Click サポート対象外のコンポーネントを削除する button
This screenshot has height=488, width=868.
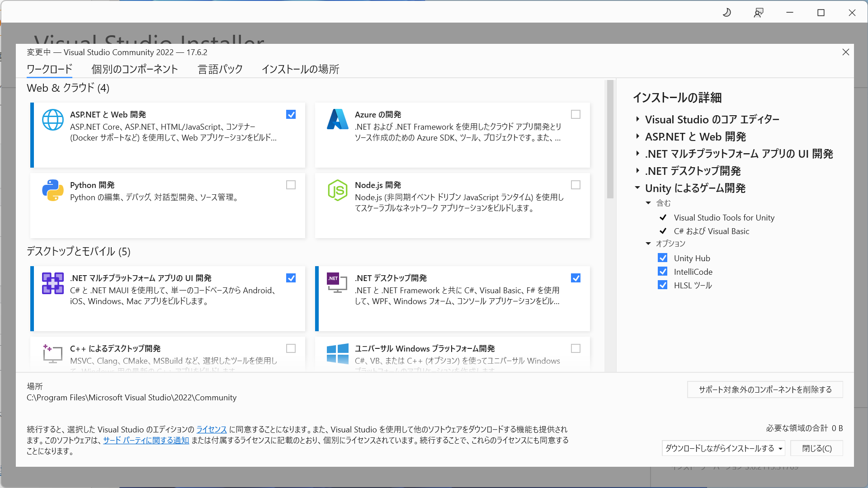pyautogui.click(x=765, y=389)
